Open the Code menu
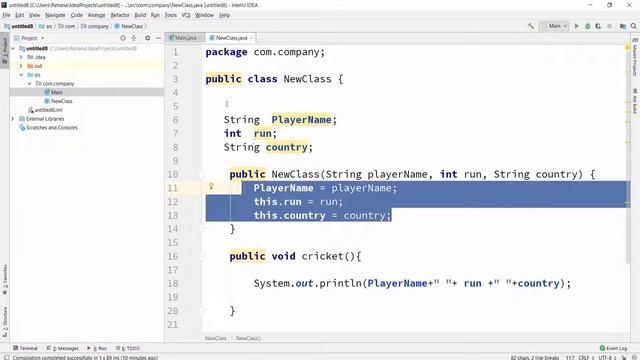 click(x=76, y=15)
